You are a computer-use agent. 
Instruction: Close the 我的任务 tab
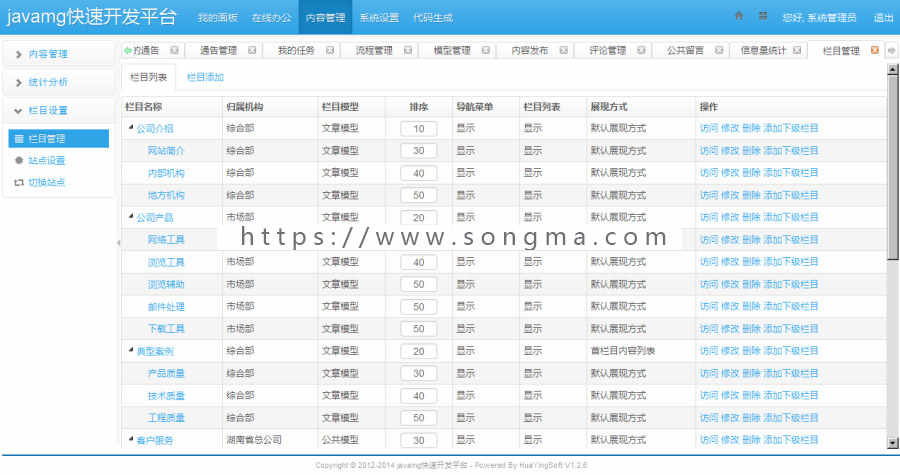coord(330,50)
